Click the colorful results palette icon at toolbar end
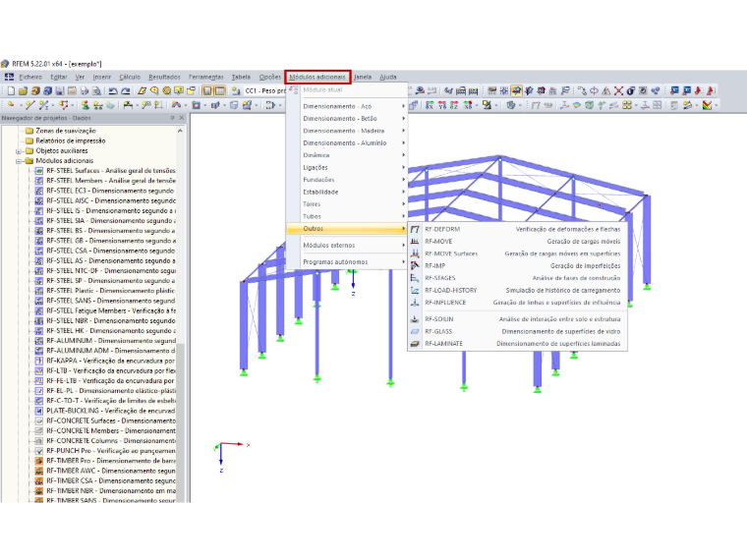The height and width of the screenshot is (560, 747). 707,105
